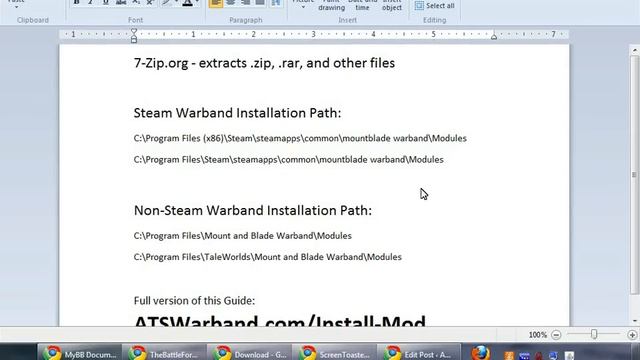Click the Steam Warband Installation Path heading
640x360 pixels.
click(x=237, y=113)
